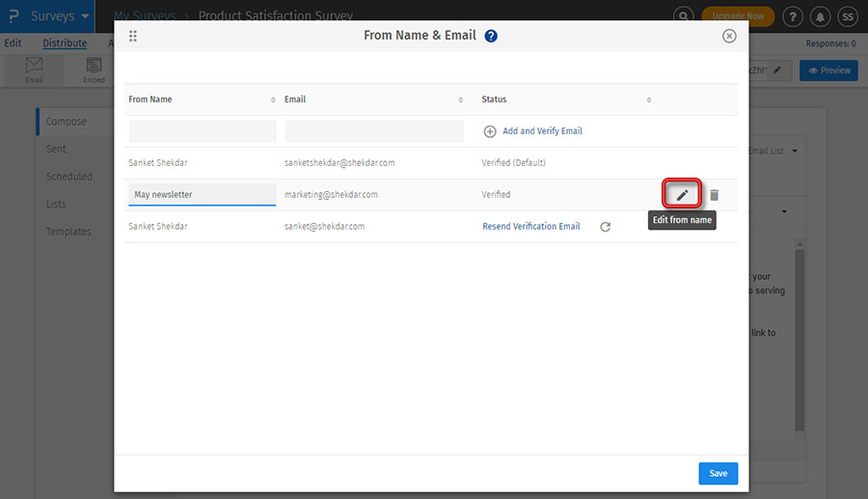Click the drag handle dots in dialog header

pos(133,36)
